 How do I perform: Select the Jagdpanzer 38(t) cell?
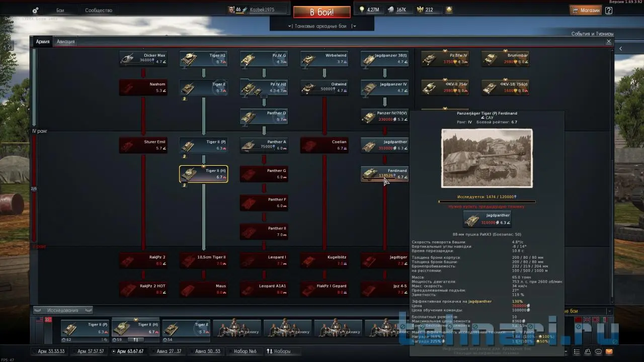(x=385, y=58)
